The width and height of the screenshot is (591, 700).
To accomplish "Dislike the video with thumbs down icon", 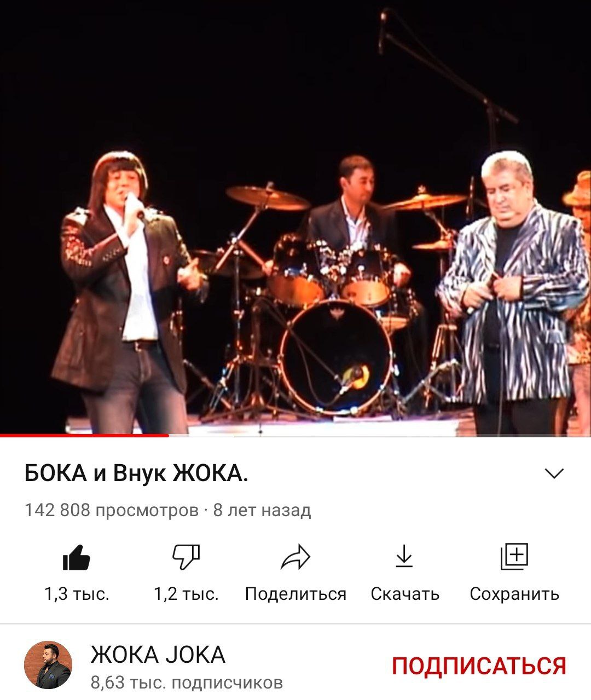I will pyautogui.click(x=186, y=558).
